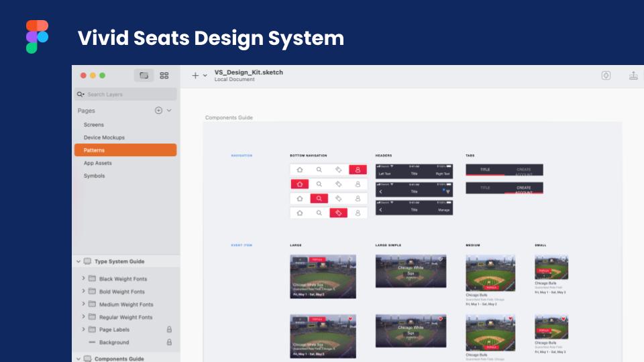Toggle heart favorite on second Small card
This screenshot has width=644, height=362.
563,318
